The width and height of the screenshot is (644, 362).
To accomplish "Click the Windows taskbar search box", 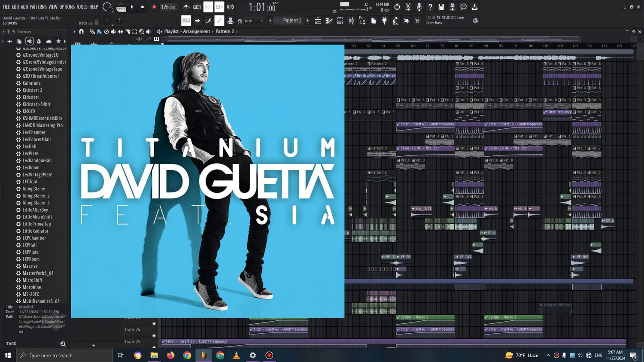I will point(64,355).
